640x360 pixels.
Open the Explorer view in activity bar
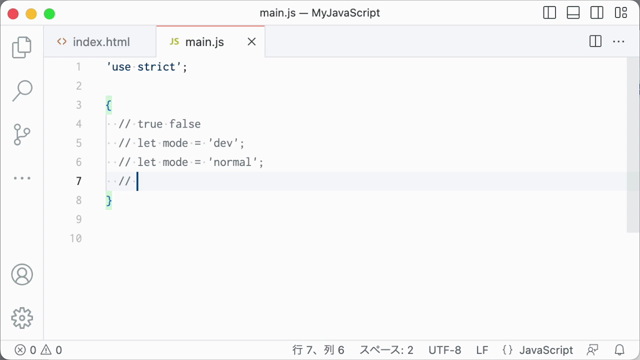tap(22, 47)
